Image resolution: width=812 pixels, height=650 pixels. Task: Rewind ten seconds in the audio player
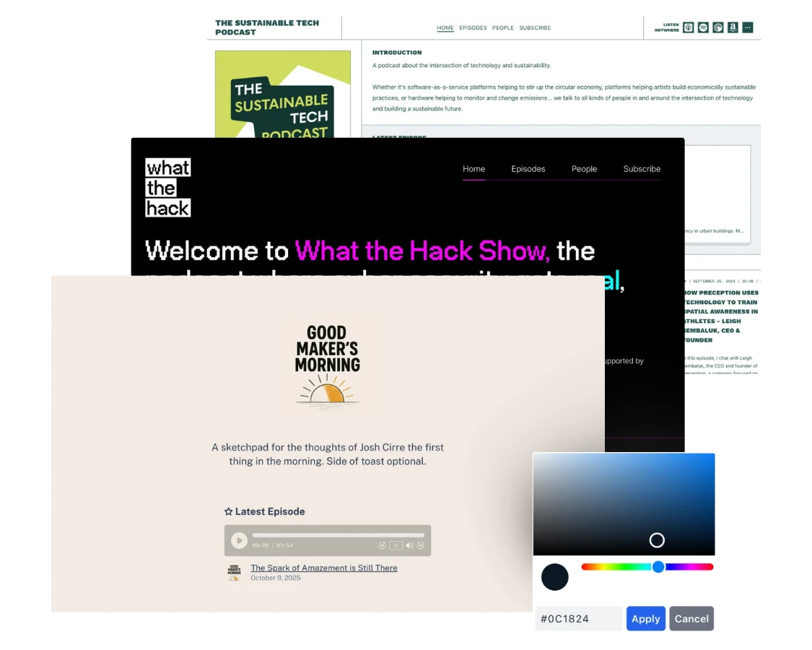click(x=382, y=545)
